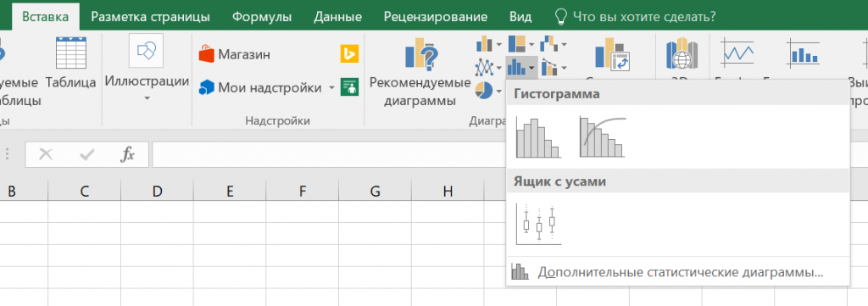Expand the Мои надстройки dropdown arrow
This screenshot has width=868, height=306.
[x=331, y=87]
